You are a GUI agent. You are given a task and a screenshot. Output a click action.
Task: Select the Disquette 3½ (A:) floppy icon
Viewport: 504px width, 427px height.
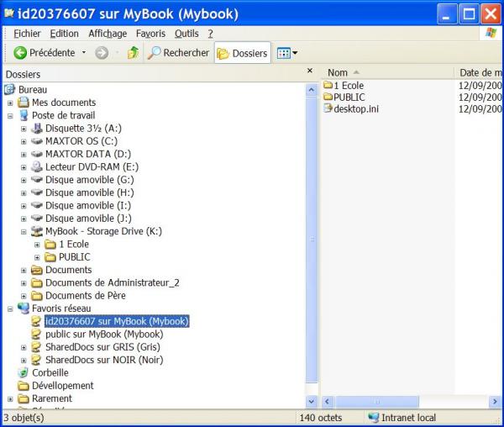tap(37, 129)
